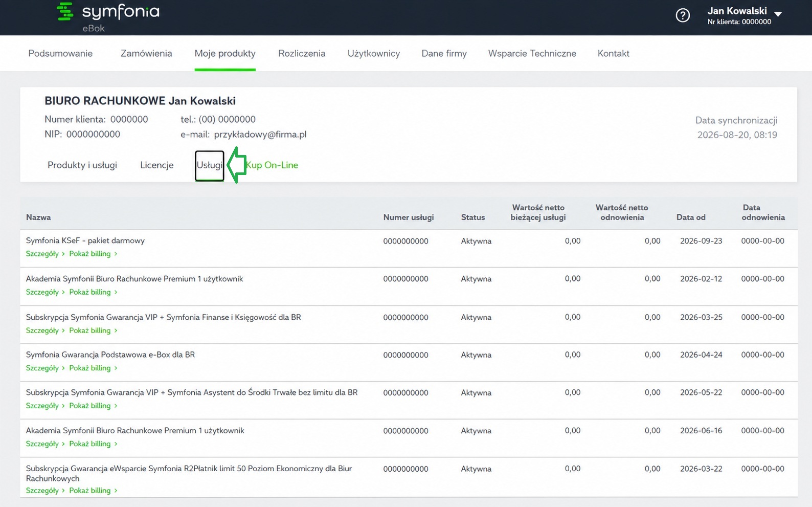Open Wsparcie Techniczne page
The image size is (812, 507).
532,53
